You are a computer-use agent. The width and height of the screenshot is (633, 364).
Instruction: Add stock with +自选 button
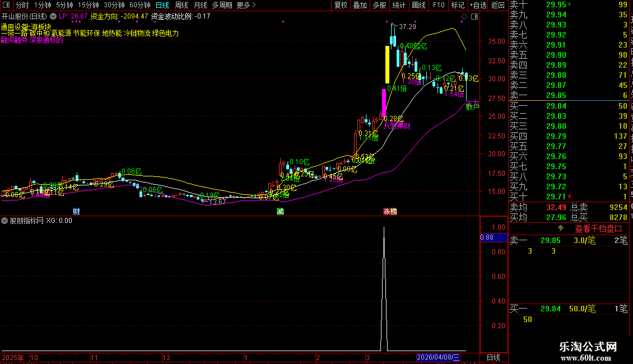coord(478,5)
